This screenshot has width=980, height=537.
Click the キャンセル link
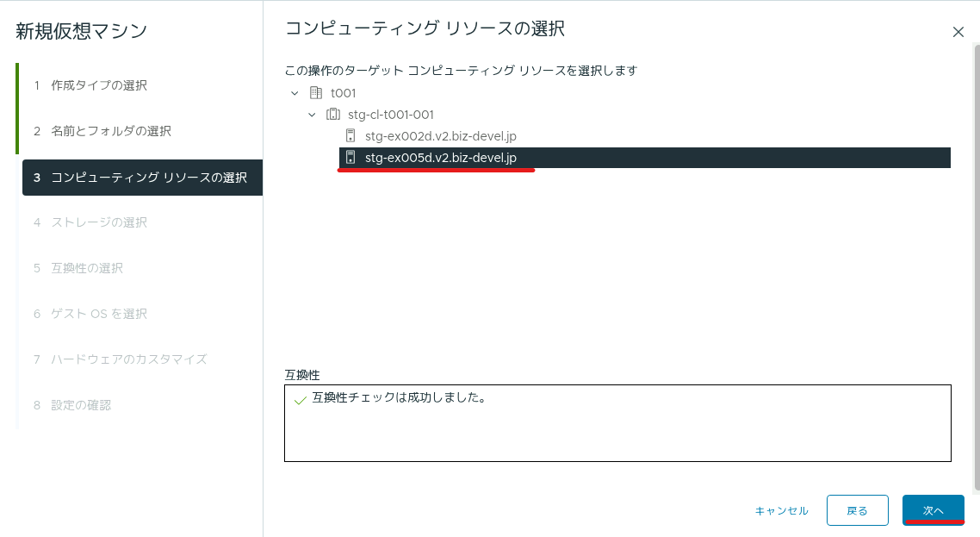[x=782, y=511]
